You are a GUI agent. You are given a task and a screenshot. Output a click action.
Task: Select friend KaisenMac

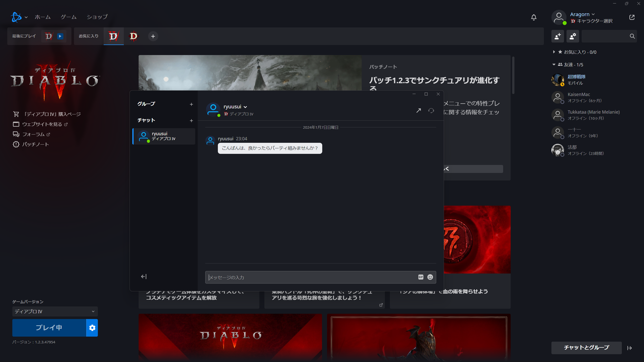594,97
